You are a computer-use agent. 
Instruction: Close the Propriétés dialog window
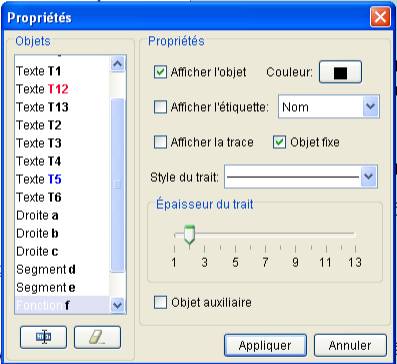pyautogui.click(x=380, y=17)
